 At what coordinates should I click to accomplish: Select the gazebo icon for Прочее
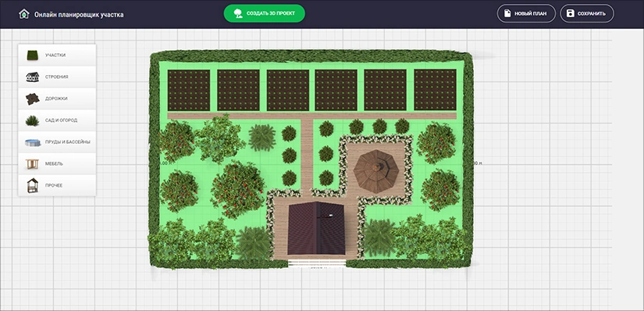[33, 185]
